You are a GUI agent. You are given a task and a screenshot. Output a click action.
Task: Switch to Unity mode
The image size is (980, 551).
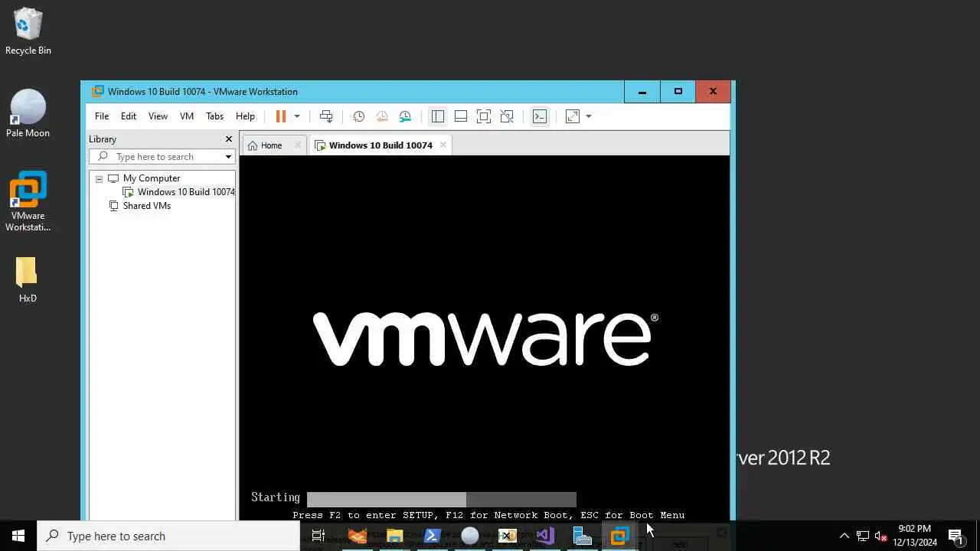click(x=507, y=116)
